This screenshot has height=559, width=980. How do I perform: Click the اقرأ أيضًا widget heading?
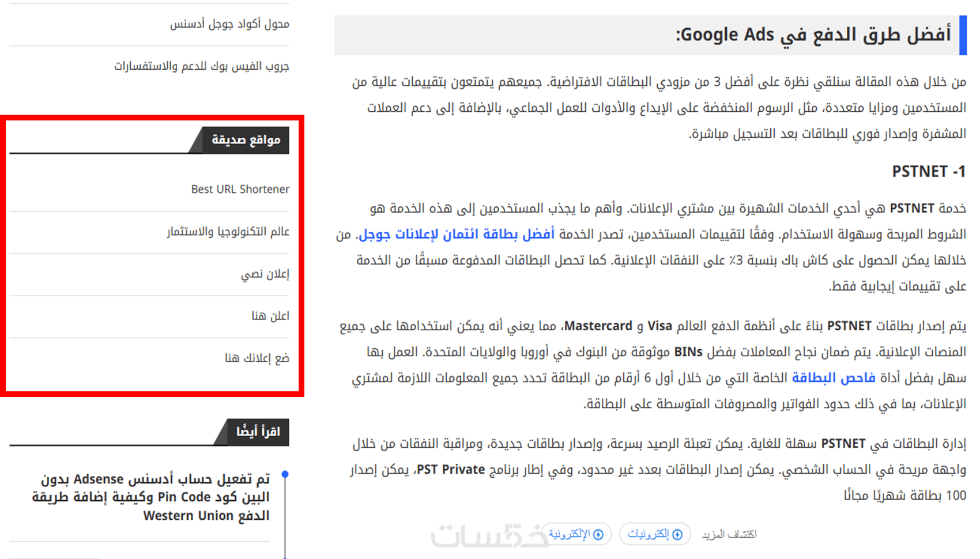(258, 432)
